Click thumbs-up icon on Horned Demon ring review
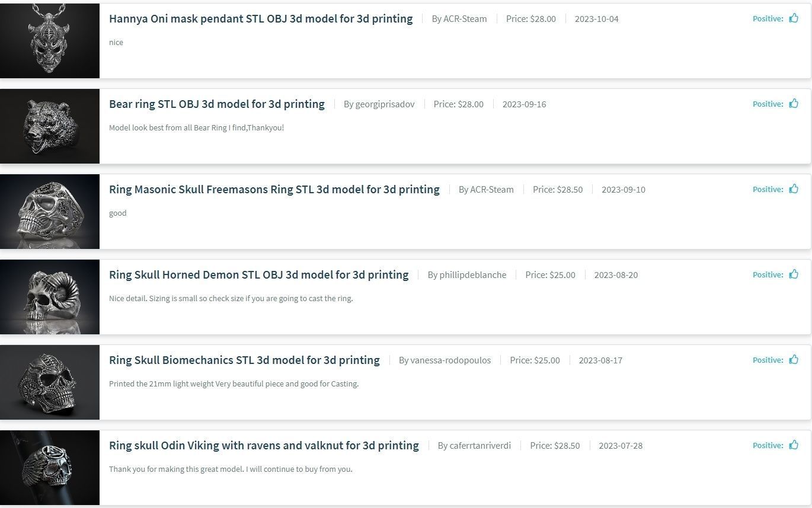812x508 pixels. pyautogui.click(x=794, y=274)
